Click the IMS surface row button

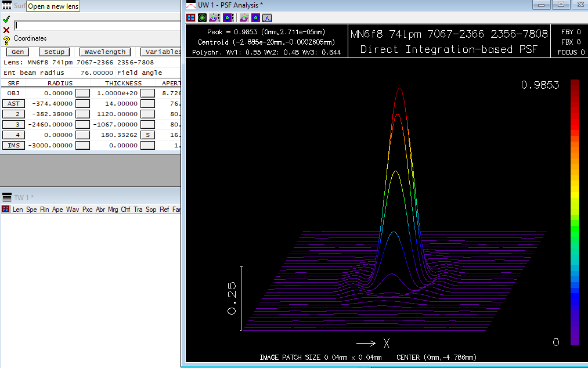tap(13, 146)
